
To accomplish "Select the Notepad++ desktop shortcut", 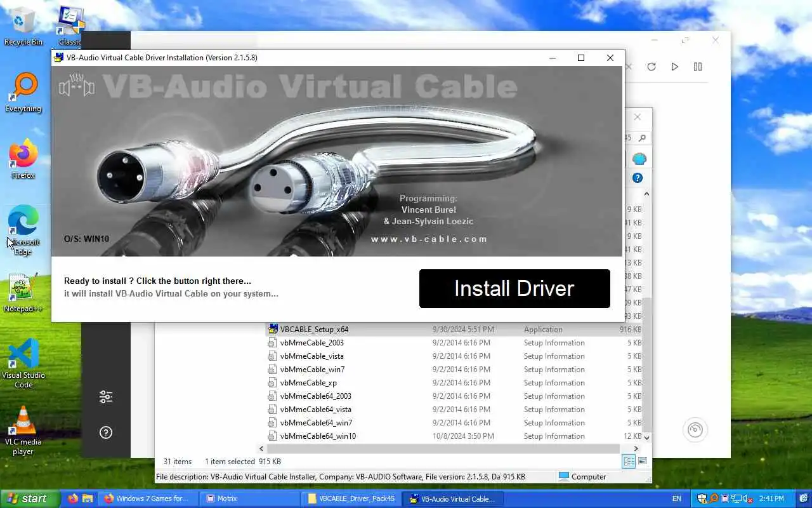I will point(23,293).
